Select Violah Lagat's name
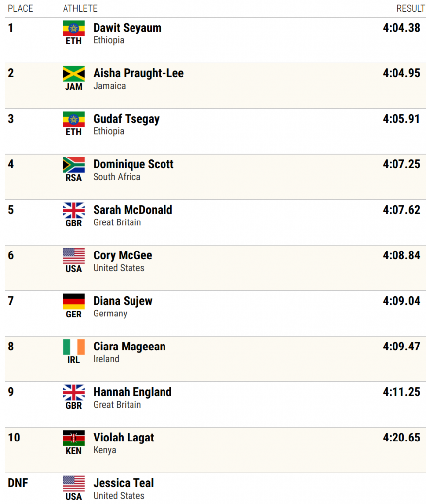426x504 pixels. 124,438
